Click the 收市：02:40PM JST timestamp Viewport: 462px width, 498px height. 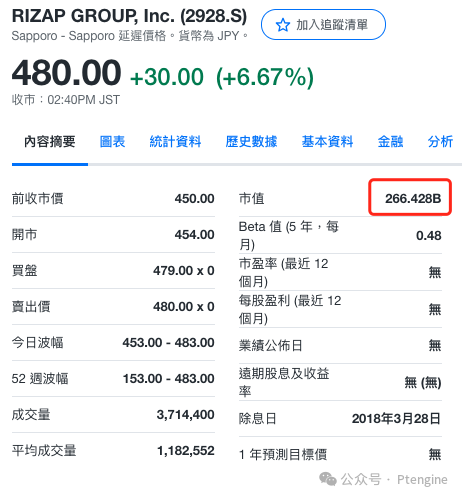[x=66, y=100]
